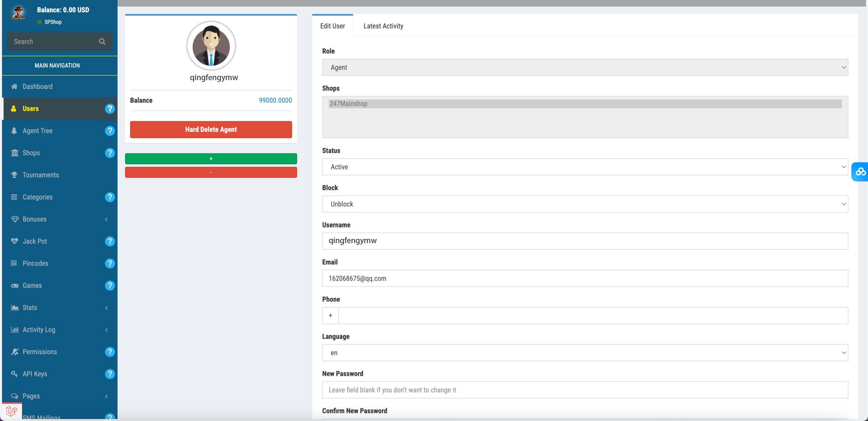Viewport: 868px width, 421px height.
Task: Open the help icon next to Shops
Action: 110,153
